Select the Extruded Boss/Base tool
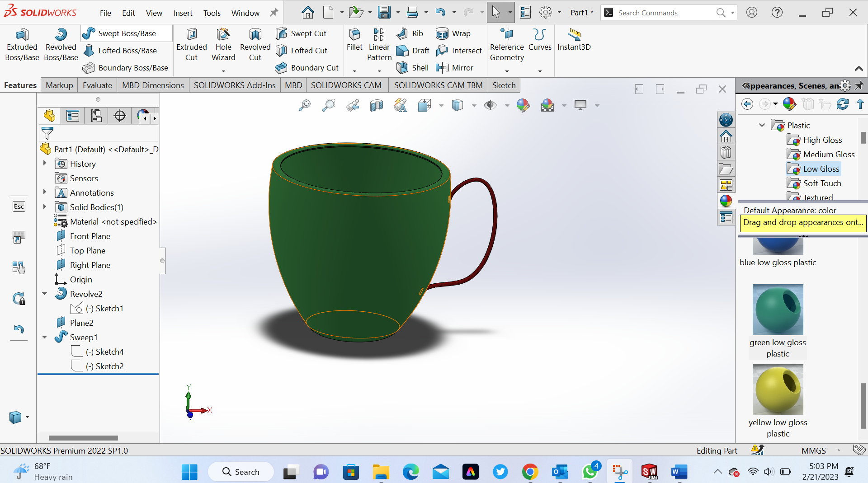868x483 pixels. tap(22, 45)
